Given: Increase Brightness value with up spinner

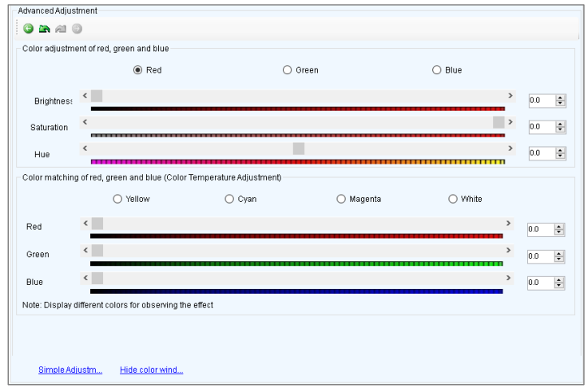Looking at the screenshot, I should coord(560,98).
